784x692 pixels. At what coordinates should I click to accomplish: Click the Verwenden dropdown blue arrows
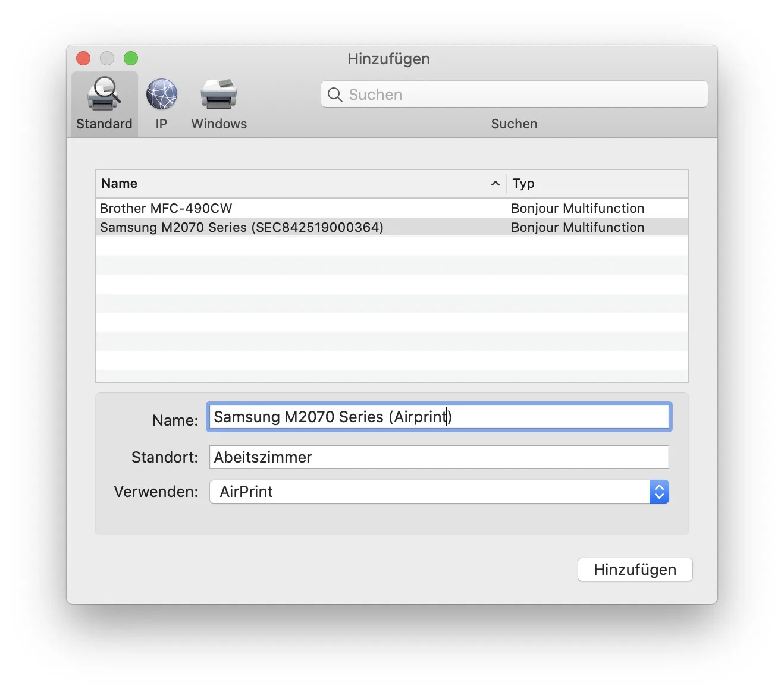[659, 492]
